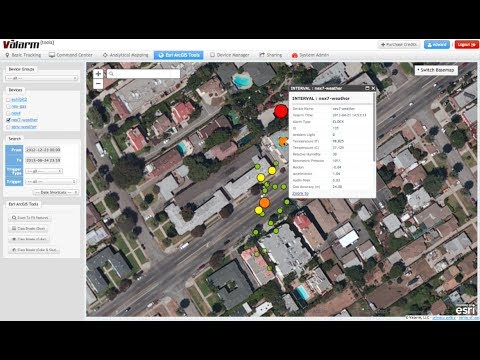Open the Date Shortcuts dropdown
Screen dimensions: 480x360
(56, 193)
